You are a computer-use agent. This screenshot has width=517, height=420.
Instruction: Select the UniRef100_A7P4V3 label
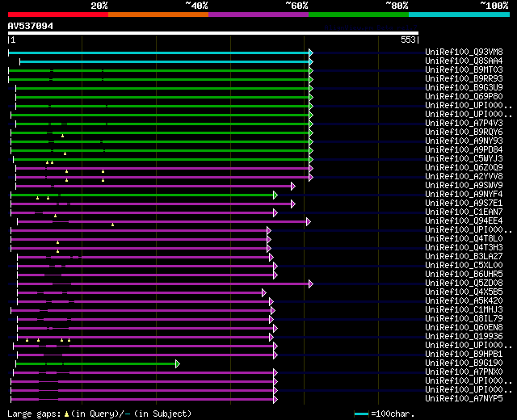(464, 123)
